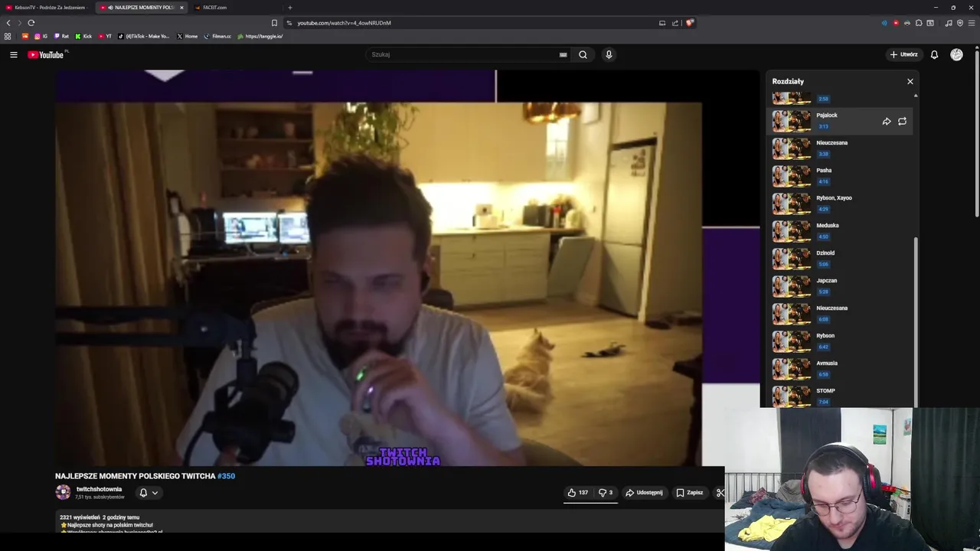The image size is (980, 551).
Task: Open the Rat bookmark
Action: [61, 36]
